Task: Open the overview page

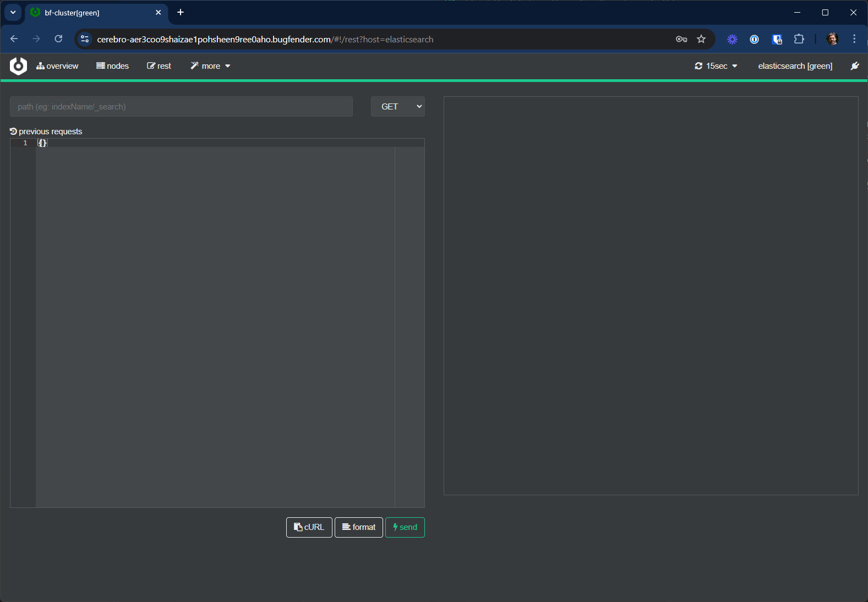Action: coord(57,66)
